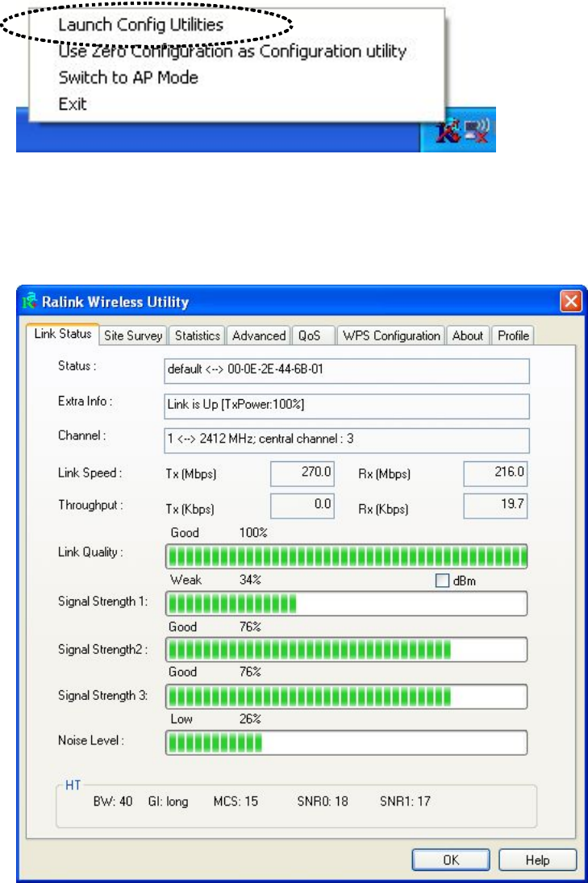
Task: Click the Noise Level bar
Action: pyautogui.click(x=346, y=742)
